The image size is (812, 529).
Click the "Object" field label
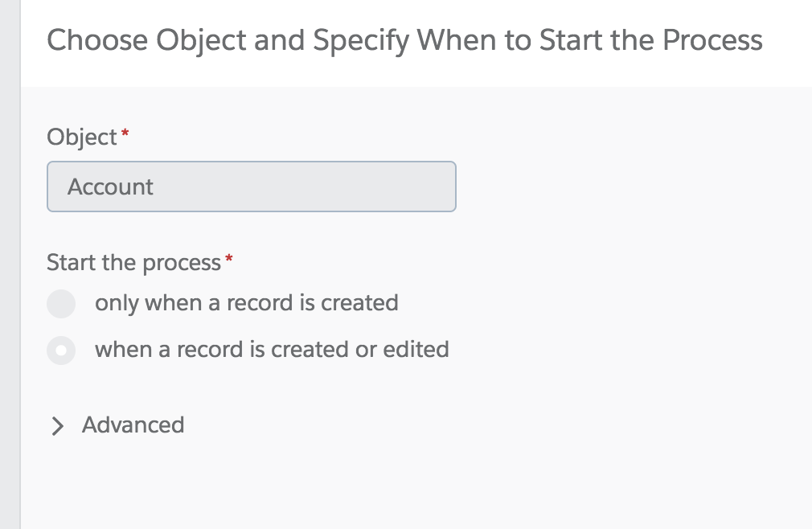tap(82, 137)
